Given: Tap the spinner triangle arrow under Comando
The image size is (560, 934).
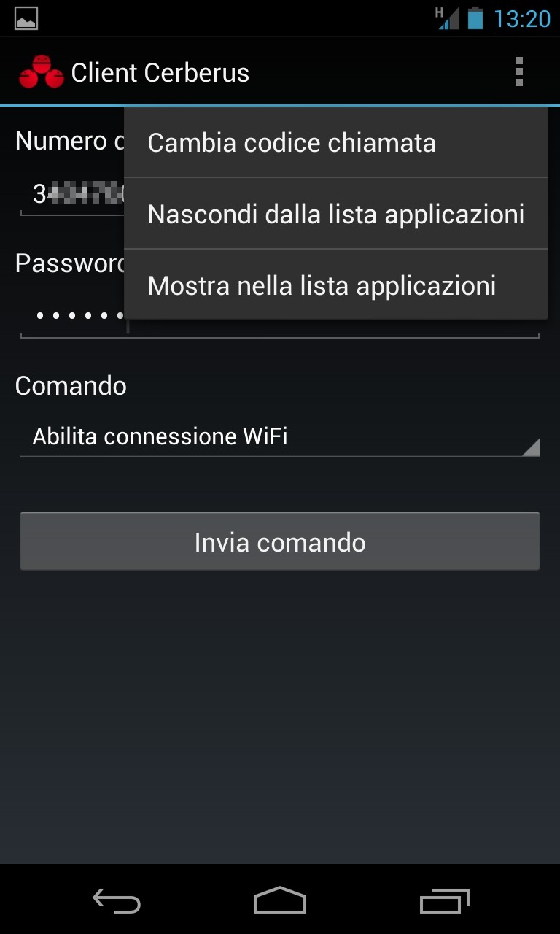Looking at the screenshot, I should point(531,447).
